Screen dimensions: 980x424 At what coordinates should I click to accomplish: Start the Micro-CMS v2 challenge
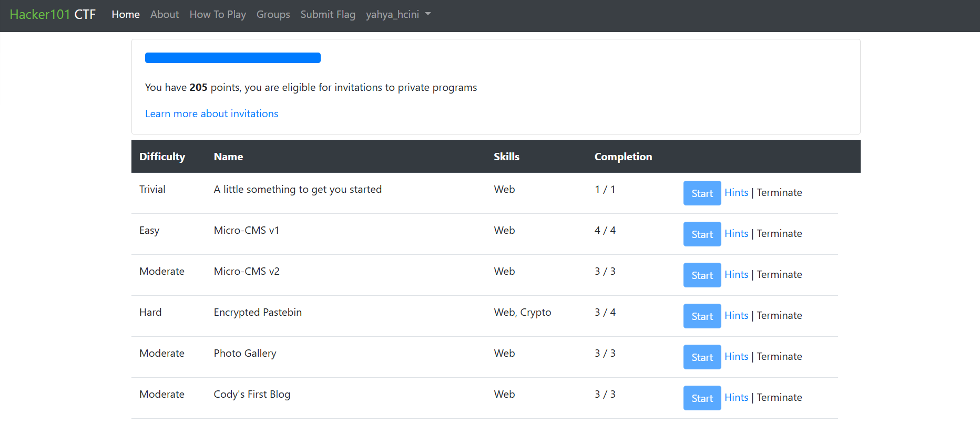click(702, 275)
